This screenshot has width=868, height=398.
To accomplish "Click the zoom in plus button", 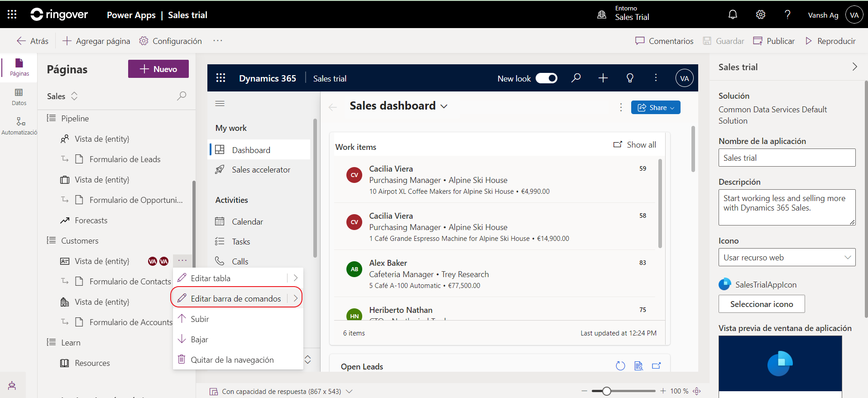I will pyautogui.click(x=663, y=391).
